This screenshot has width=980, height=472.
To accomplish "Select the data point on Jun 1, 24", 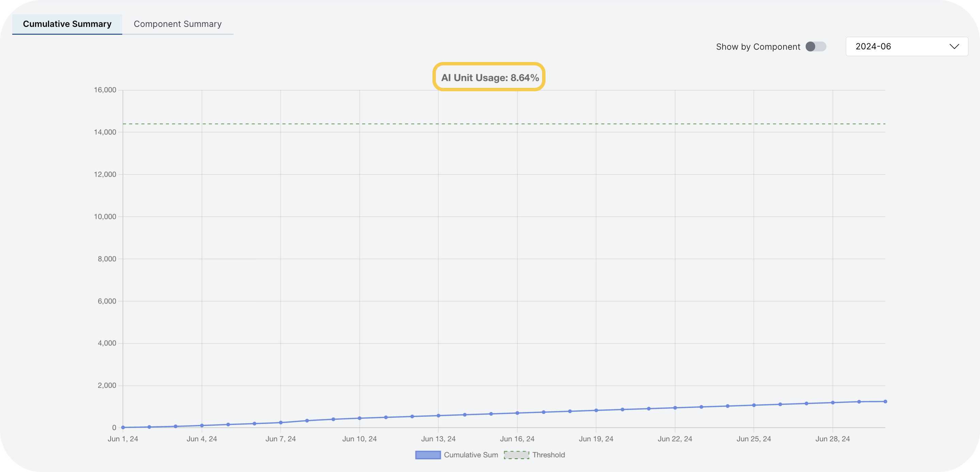I will tap(123, 427).
